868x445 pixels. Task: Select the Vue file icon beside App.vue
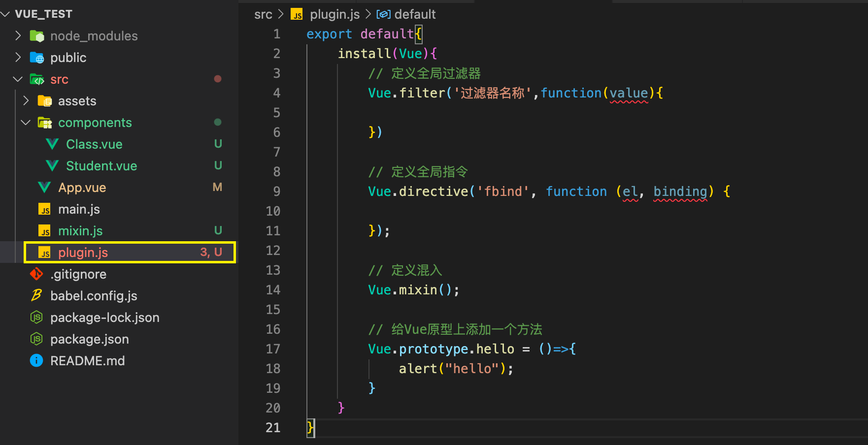(x=44, y=188)
